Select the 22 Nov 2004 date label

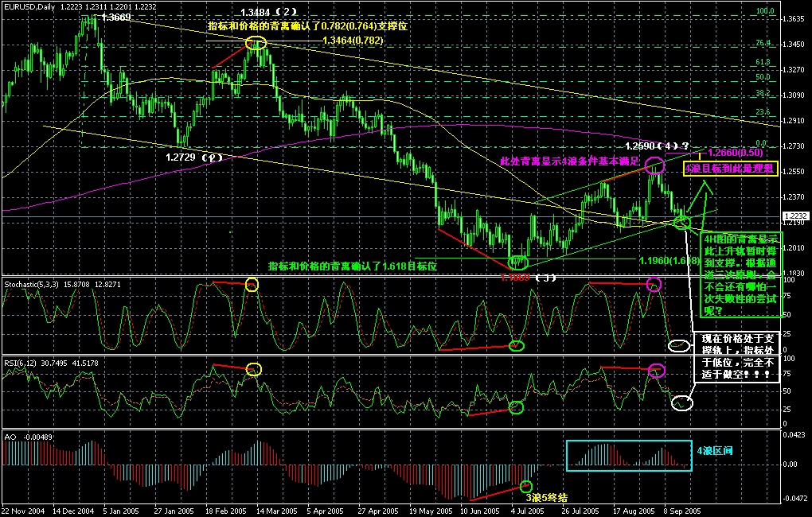pyautogui.click(x=22, y=511)
